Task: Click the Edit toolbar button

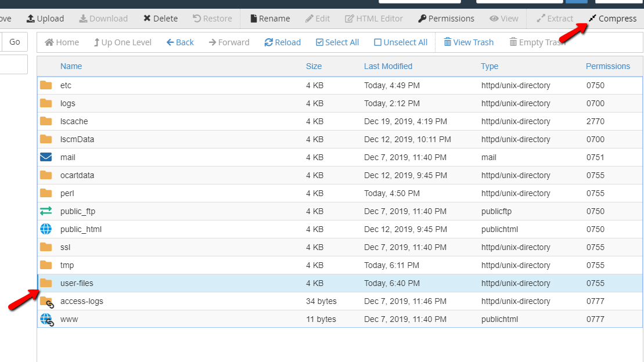Action: [x=318, y=19]
